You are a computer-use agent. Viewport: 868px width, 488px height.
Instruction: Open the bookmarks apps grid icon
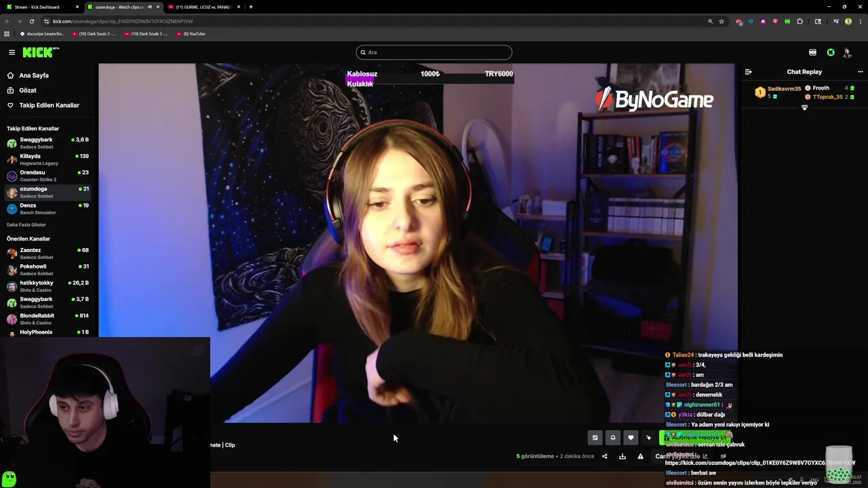[7, 33]
